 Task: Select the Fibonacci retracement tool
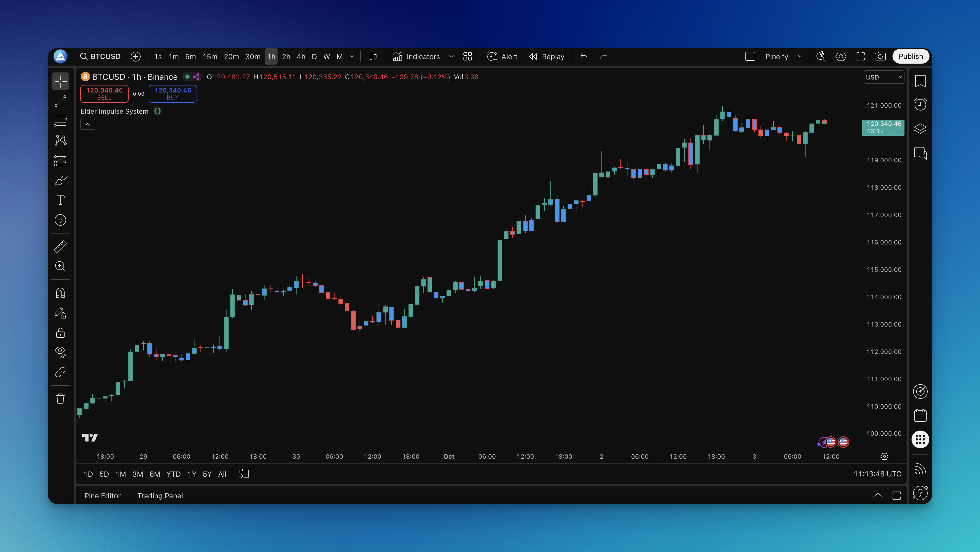60,121
